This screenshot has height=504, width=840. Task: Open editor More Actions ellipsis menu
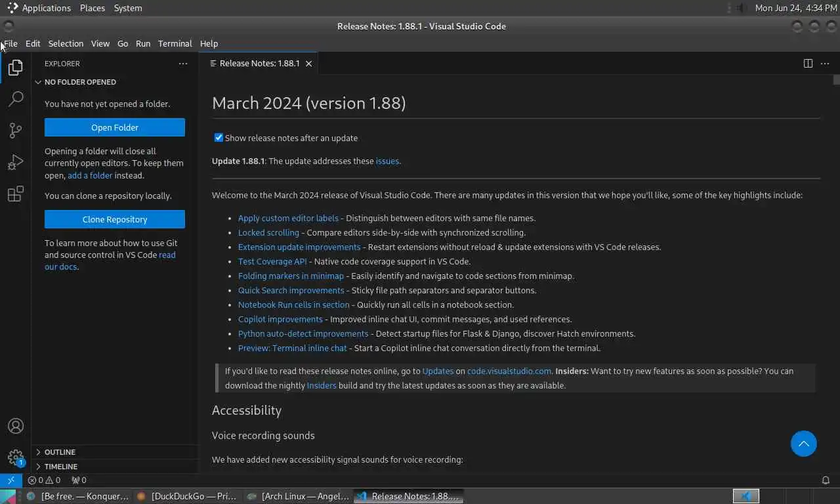[x=825, y=64]
